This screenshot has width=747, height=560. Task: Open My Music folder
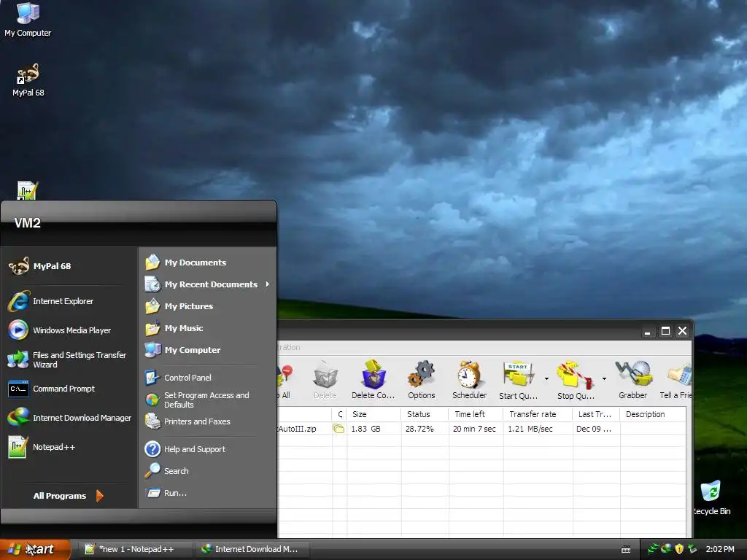(x=208, y=328)
